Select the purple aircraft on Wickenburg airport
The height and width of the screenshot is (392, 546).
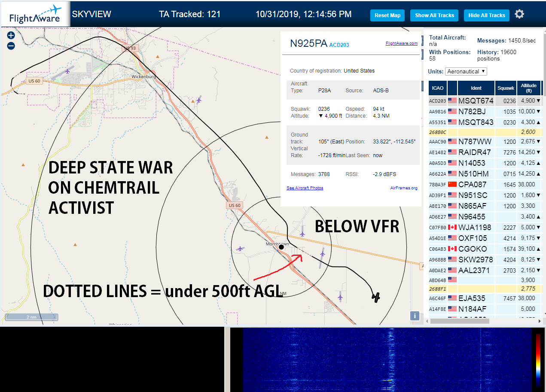pyautogui.click(x=68, y=72)
